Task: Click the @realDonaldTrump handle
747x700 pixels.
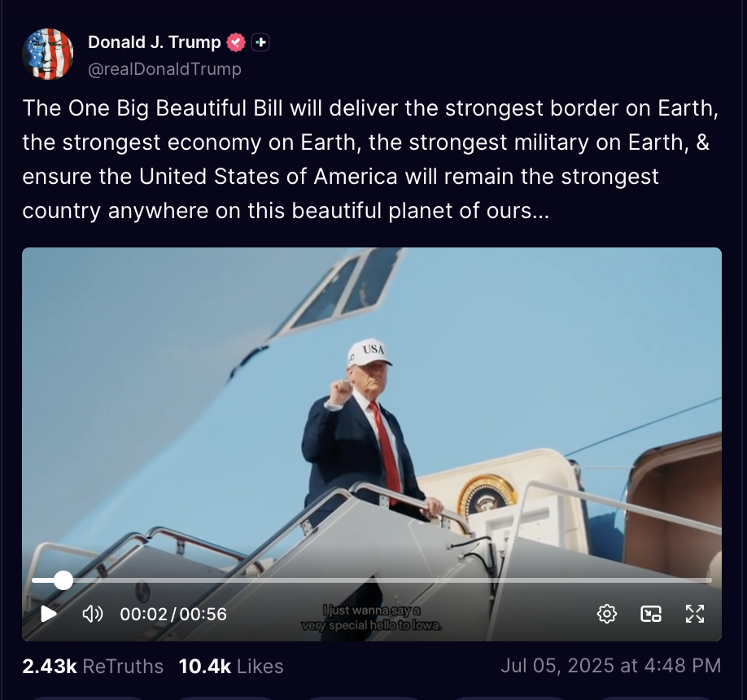Action: (165, 69)
